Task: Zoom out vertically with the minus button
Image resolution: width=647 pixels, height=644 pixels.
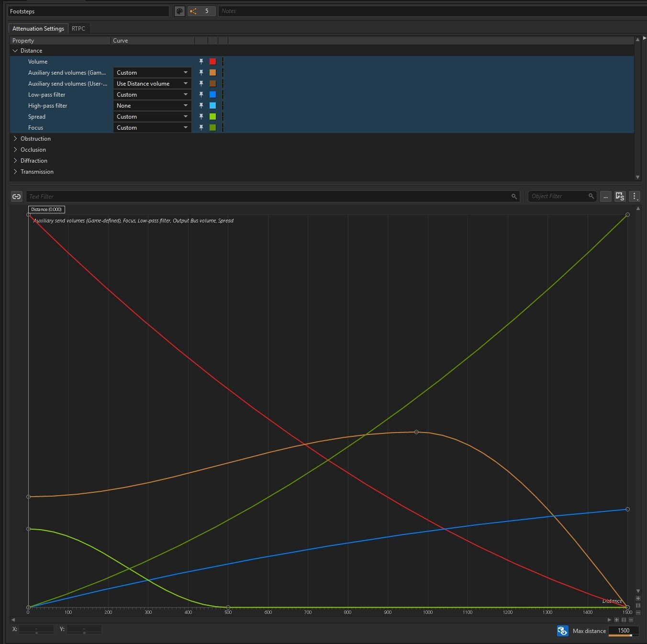Action: [638, 612]
